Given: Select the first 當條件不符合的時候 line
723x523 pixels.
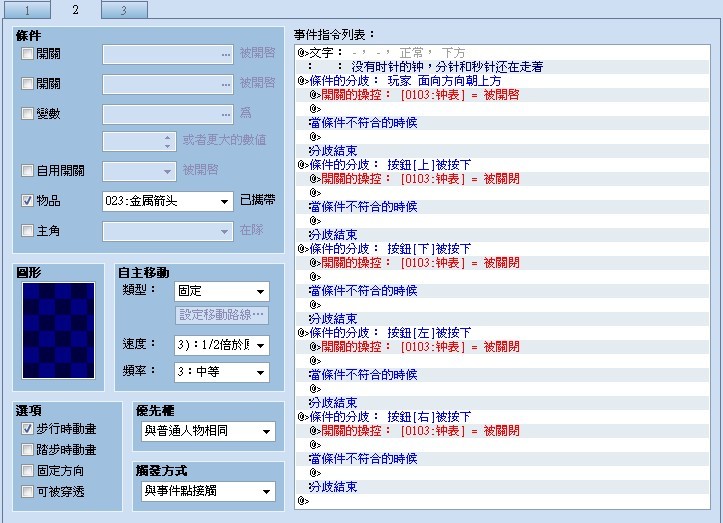Looking at the screenshot, I should tap(503, 123).
